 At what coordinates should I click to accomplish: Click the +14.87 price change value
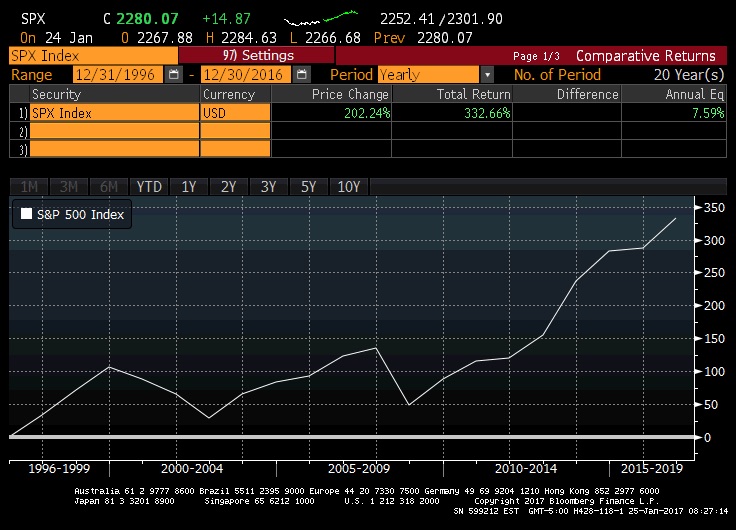click(226, 19)
